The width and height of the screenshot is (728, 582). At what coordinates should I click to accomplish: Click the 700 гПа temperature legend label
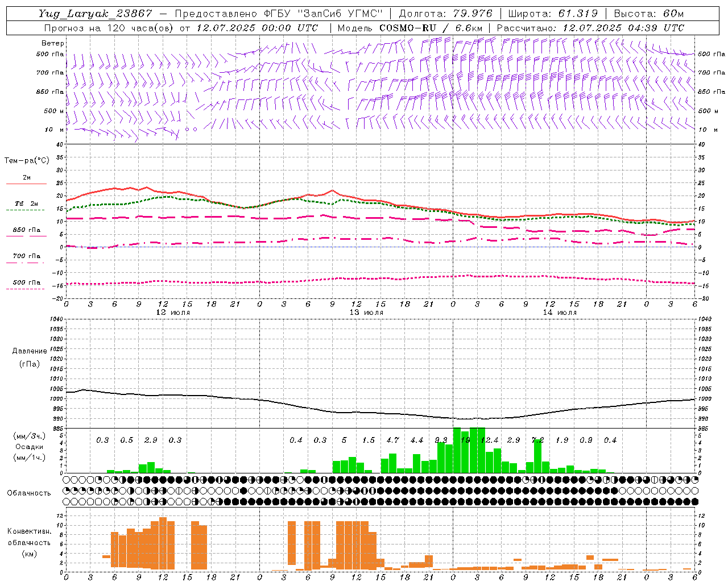pos(26,256)
